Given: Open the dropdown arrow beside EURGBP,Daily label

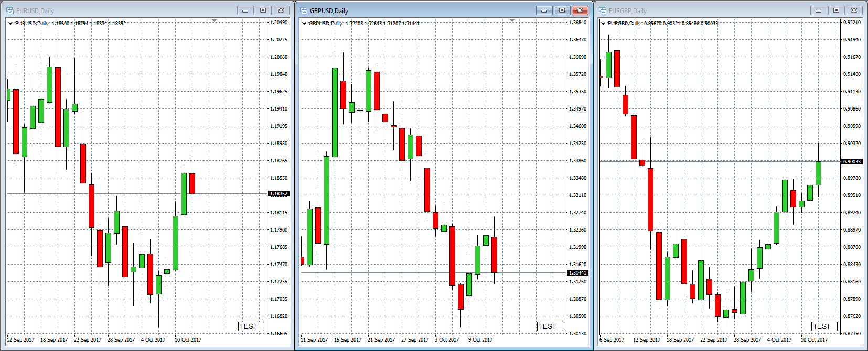Looking at the screenshot, I should [x=603, y=24].
